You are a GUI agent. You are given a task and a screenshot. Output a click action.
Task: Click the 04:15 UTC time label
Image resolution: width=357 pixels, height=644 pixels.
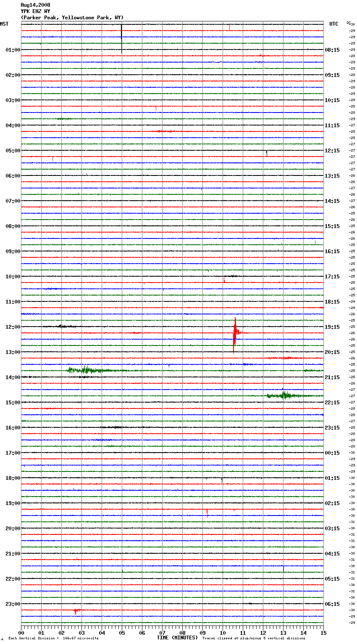pyautogui.click(x=332, y=554)
